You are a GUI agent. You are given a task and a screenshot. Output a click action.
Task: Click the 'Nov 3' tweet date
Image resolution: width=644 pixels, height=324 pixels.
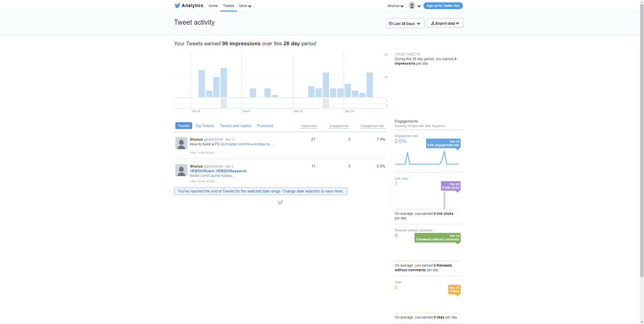point(230,166)
